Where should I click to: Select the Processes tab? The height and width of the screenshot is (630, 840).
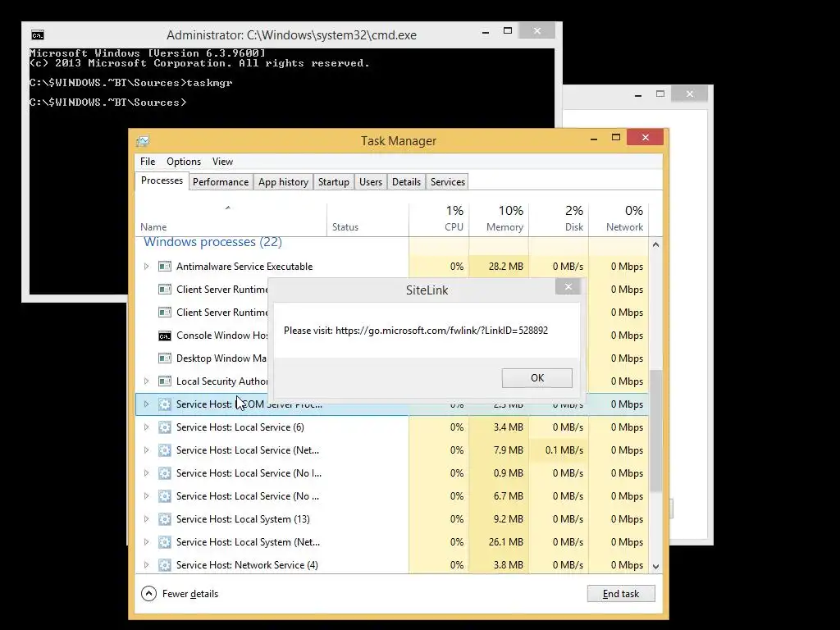(162, 181)
